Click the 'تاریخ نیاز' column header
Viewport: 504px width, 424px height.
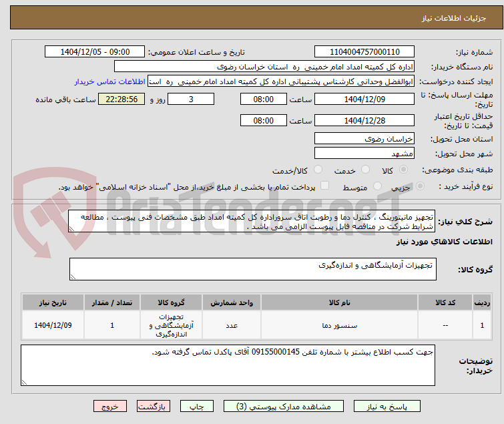(x=53, y=302)
